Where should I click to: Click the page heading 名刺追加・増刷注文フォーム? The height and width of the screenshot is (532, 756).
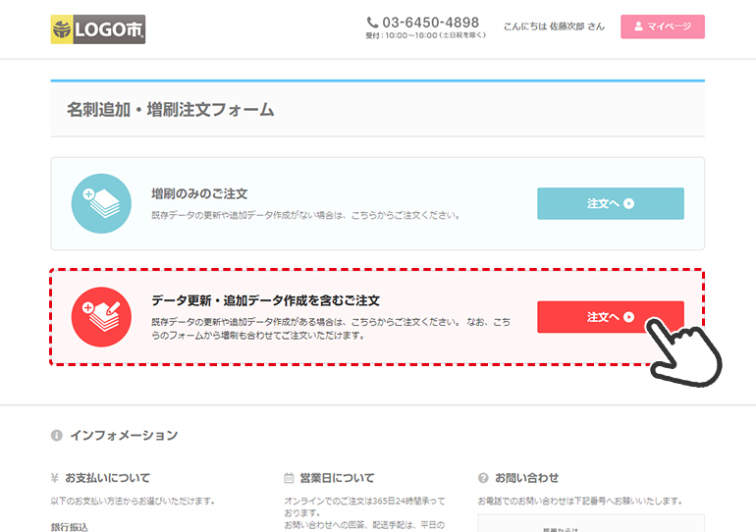[171, 109]
